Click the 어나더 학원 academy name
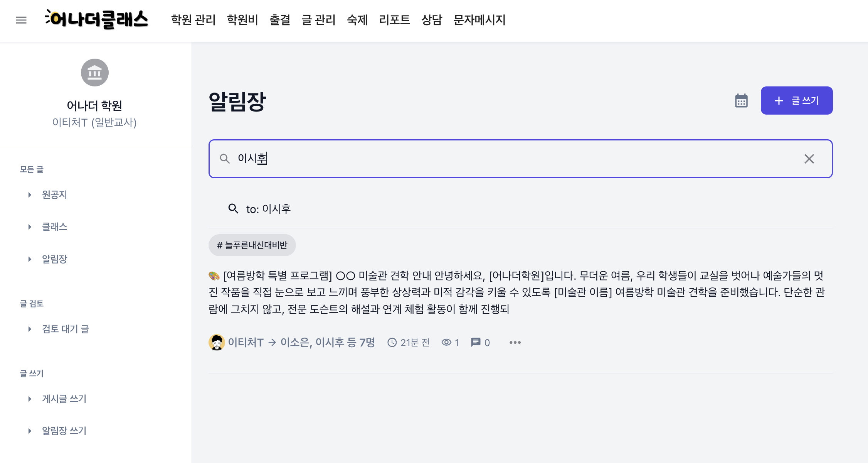This screenshot has width=868, height=463. pyautogui.click(x=94, y=105)
